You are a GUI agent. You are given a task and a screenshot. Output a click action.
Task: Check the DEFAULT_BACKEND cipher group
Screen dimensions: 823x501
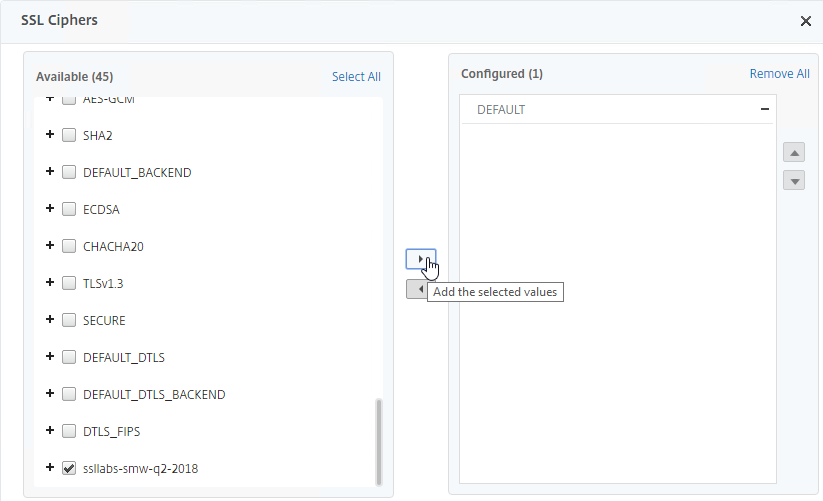click(69, 172)
